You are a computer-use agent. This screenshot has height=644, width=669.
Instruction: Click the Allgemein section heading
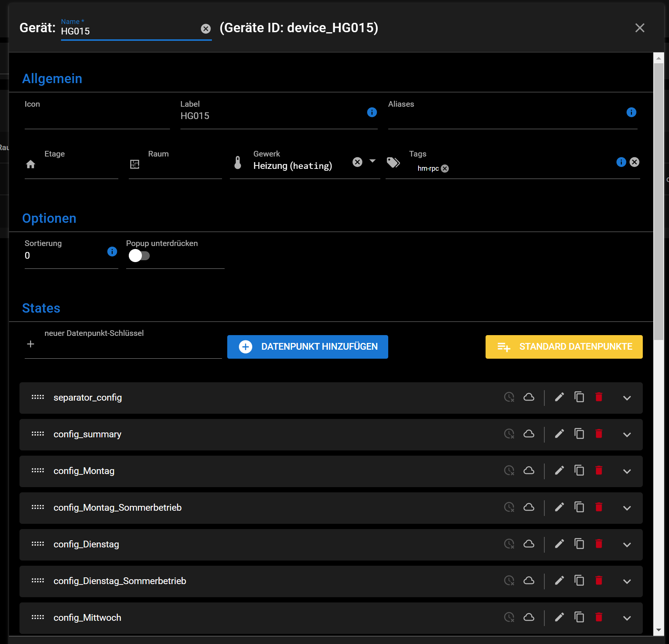click(52, 79)
